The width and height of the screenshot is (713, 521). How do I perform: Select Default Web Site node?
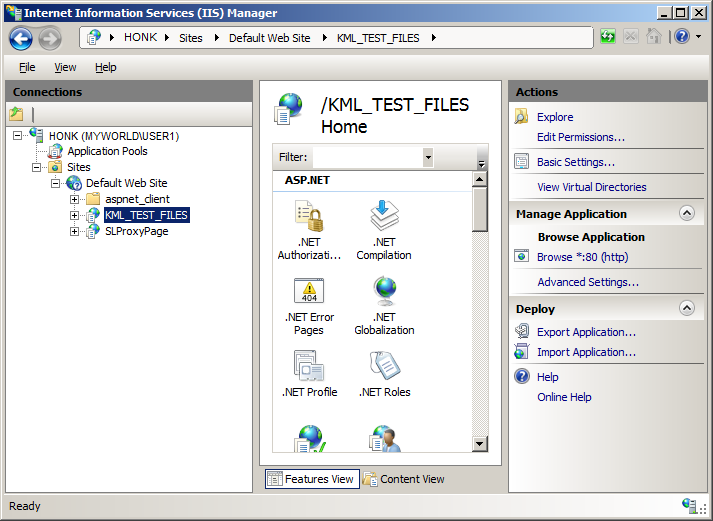click(x=126, y=183)
